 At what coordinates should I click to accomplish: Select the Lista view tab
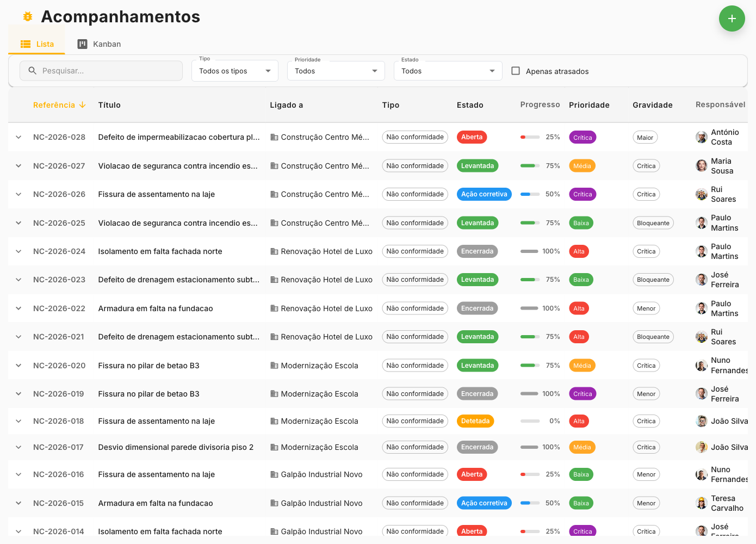click(36, 44)
